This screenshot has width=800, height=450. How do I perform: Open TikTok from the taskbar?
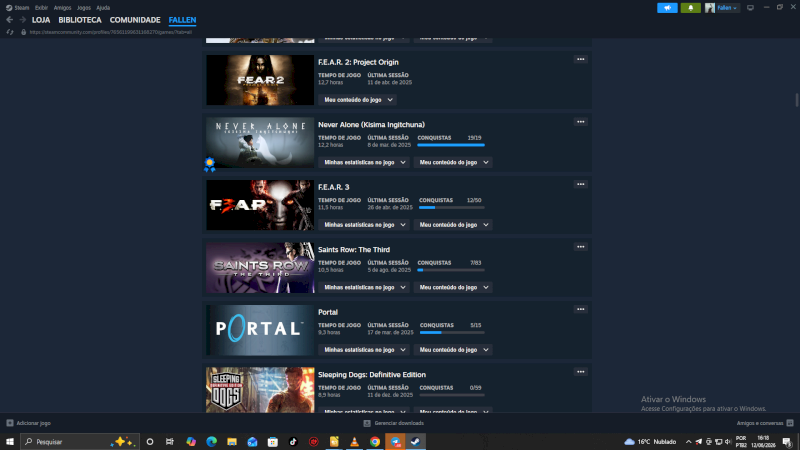pyautogui.click(x=293, y=442)
